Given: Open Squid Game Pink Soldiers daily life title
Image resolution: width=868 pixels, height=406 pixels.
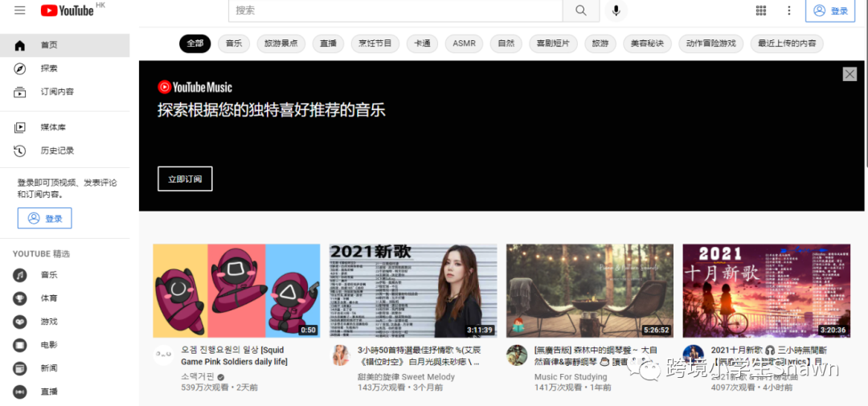Looking at the screenshot, I should tap(235, 355).
